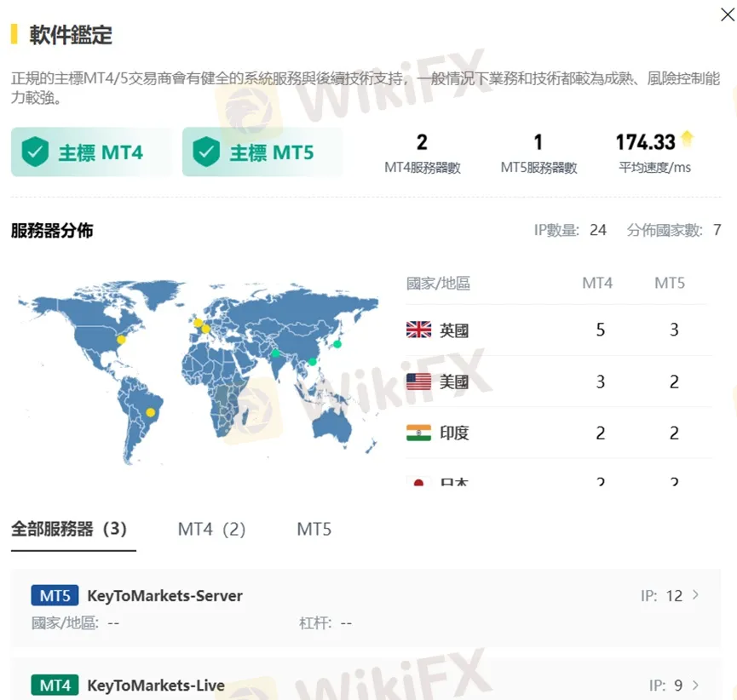737x700 pixels.
Task: Click the US row MT5 value 2
Action: click(674, 382)
